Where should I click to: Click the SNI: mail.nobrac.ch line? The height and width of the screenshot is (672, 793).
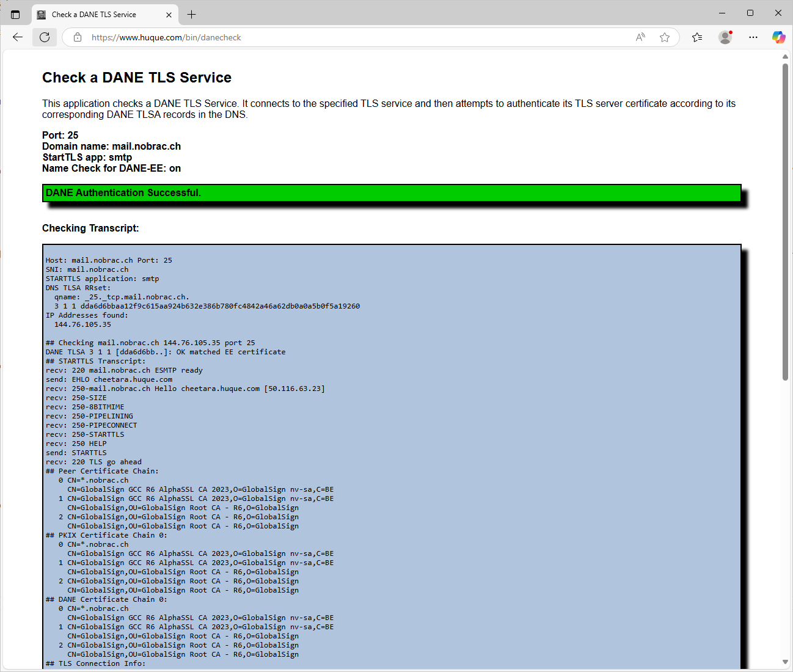point(87,269)
